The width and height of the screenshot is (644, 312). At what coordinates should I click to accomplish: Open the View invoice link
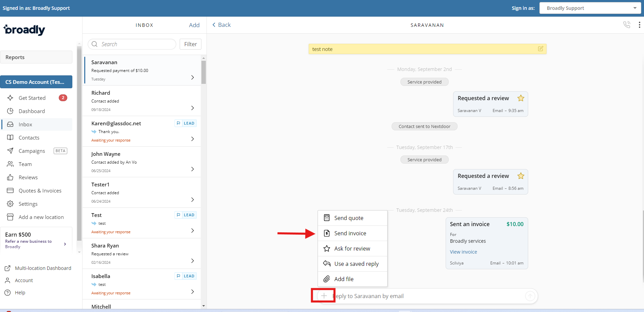click(463, 252)
